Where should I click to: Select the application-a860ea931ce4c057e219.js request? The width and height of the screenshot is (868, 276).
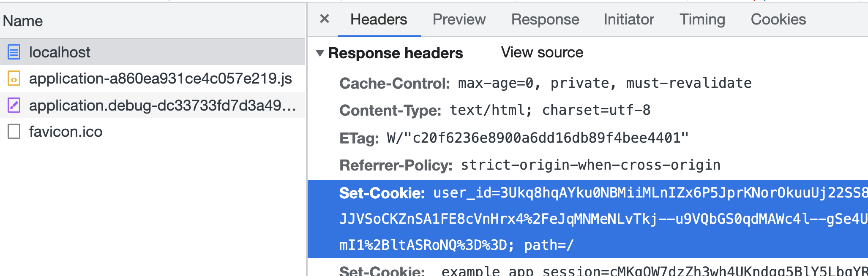coord(160,78)
